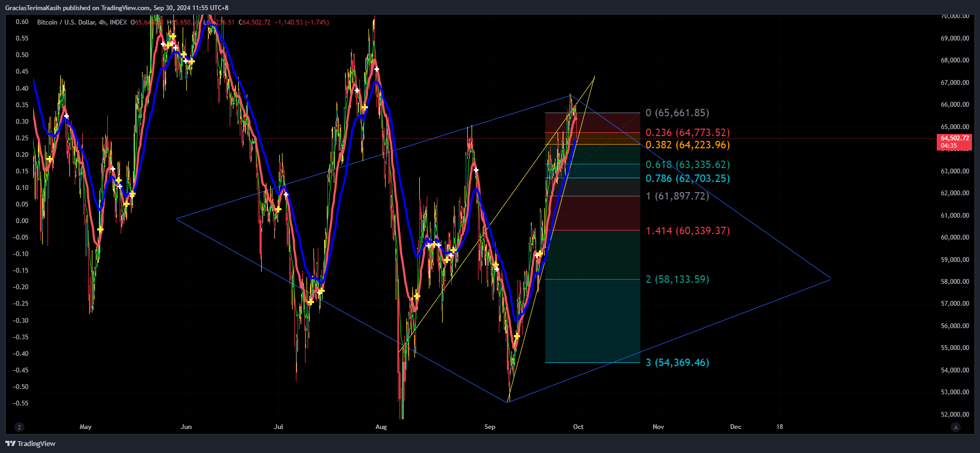
Task: Click −0.25 on the left indicator scale
Action: coord(21,304)
